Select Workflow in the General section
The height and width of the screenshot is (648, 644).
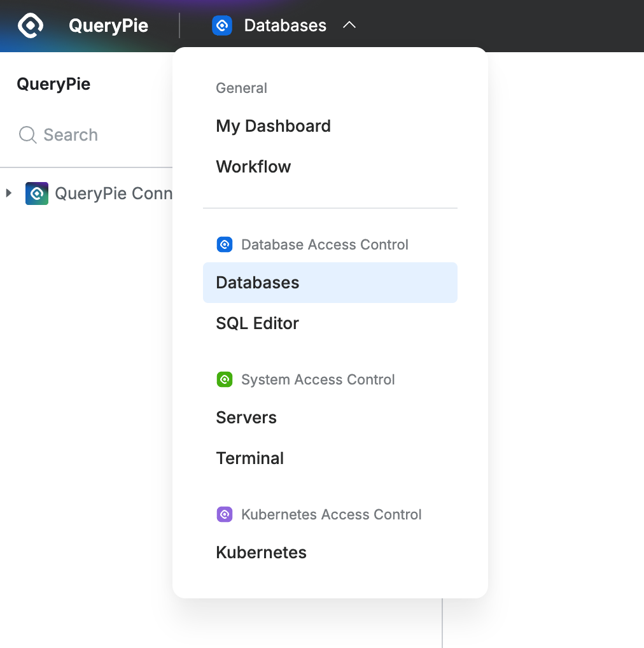253,167
